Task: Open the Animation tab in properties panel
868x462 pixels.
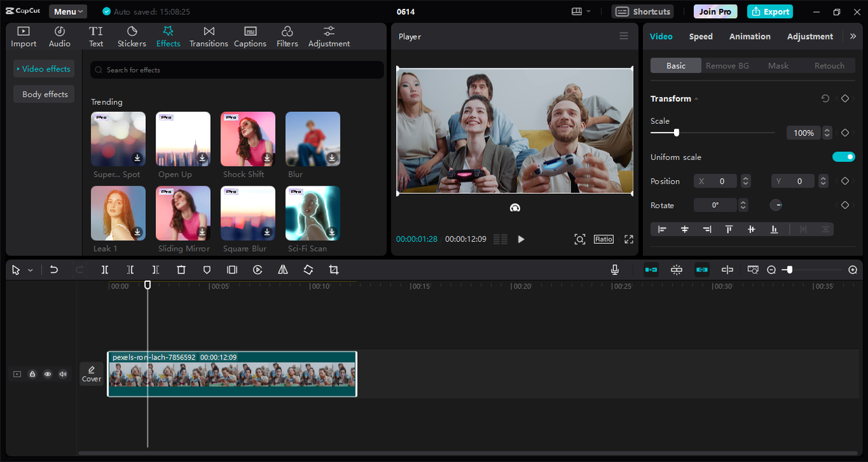Action: [x=749, y=37]
